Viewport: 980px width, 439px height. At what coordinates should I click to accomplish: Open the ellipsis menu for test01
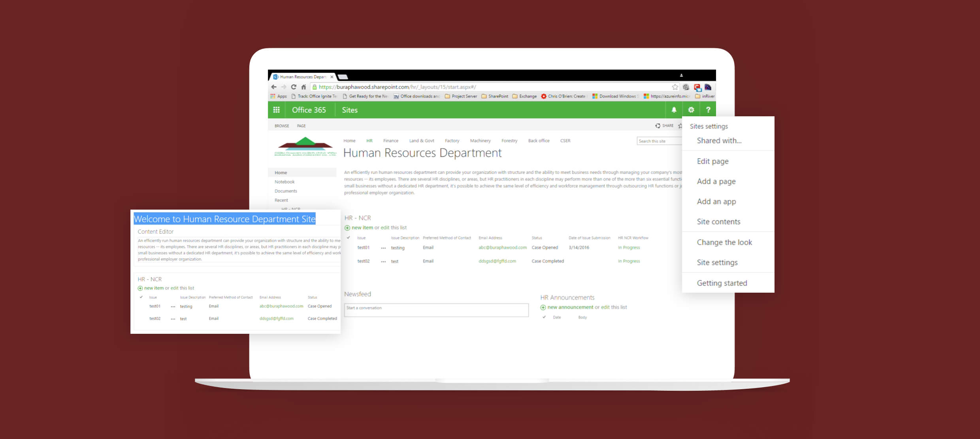click(383, 248)
